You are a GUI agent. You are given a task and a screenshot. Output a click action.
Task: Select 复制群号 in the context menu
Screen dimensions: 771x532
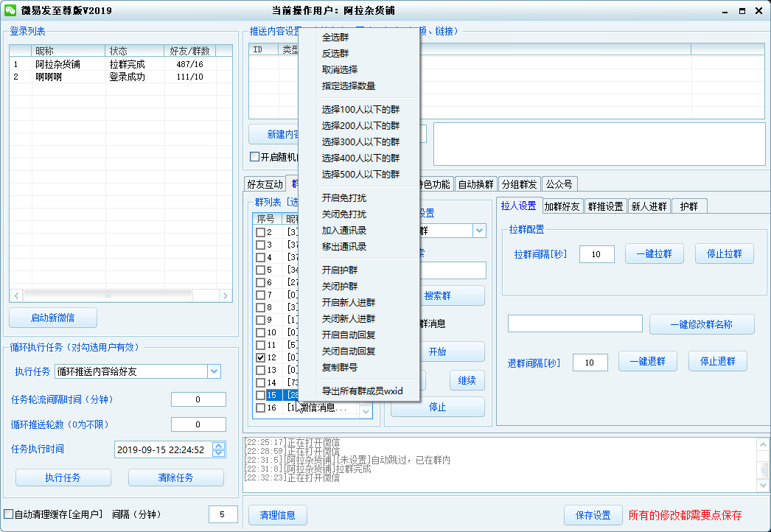tap(340, 367)
